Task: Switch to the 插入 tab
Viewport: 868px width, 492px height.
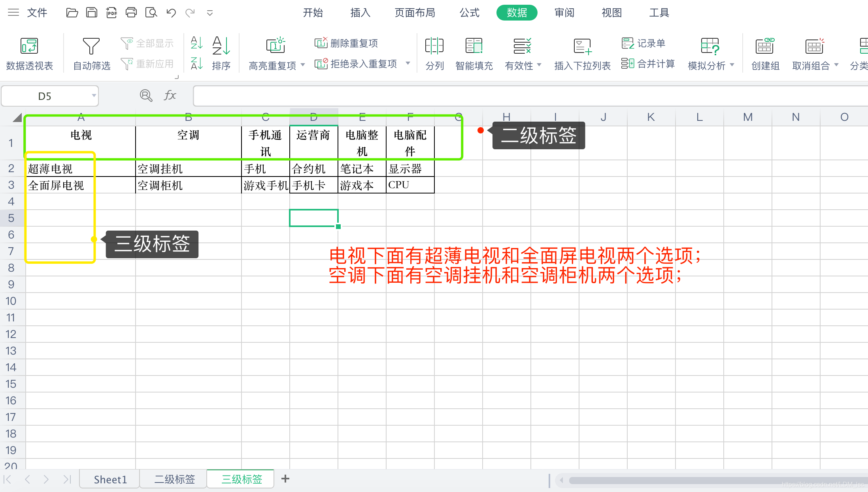Action: 360,13
